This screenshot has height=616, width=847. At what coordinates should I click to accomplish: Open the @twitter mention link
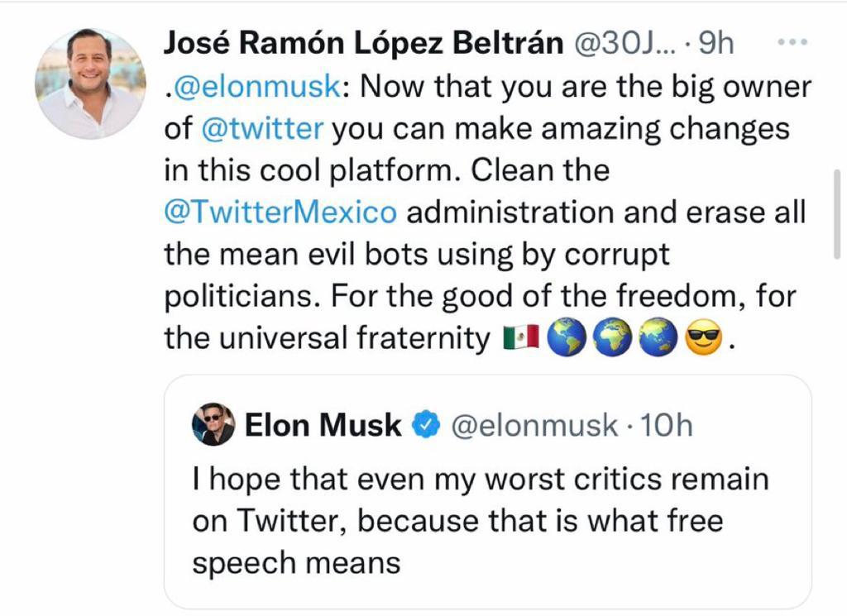[262, 128]
